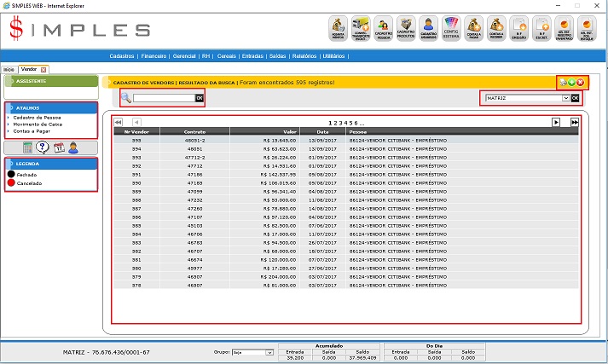Switch to the Início tab

[9, 68]
